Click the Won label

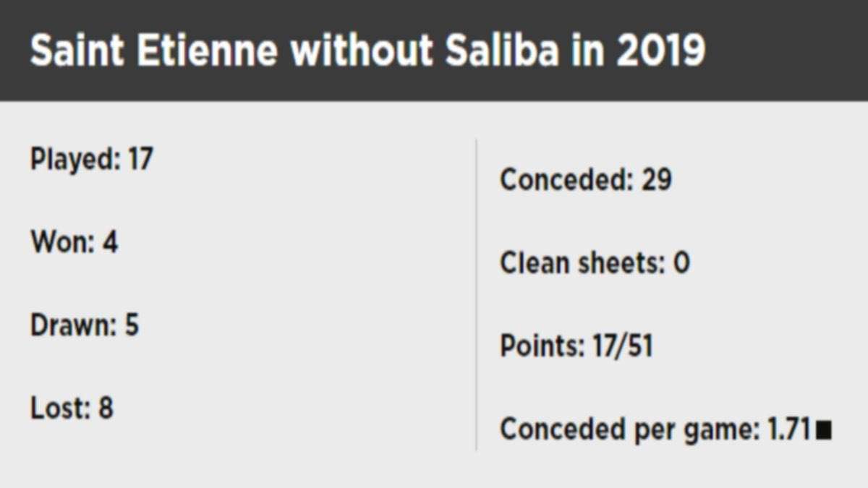click(x=62, y=242)
